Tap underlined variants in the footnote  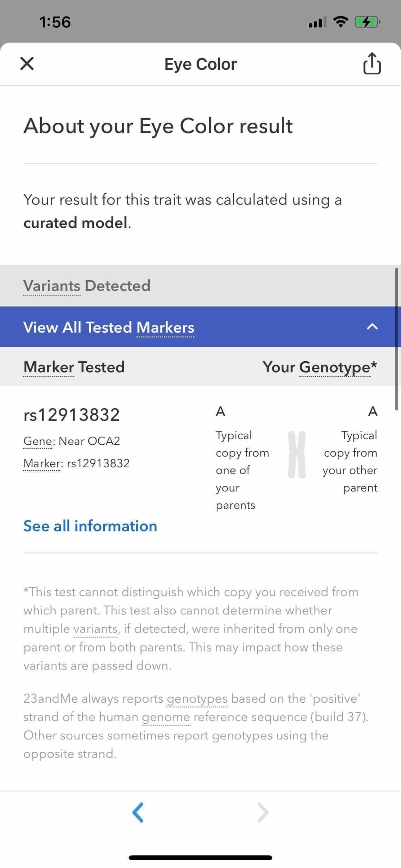point(95,629)
